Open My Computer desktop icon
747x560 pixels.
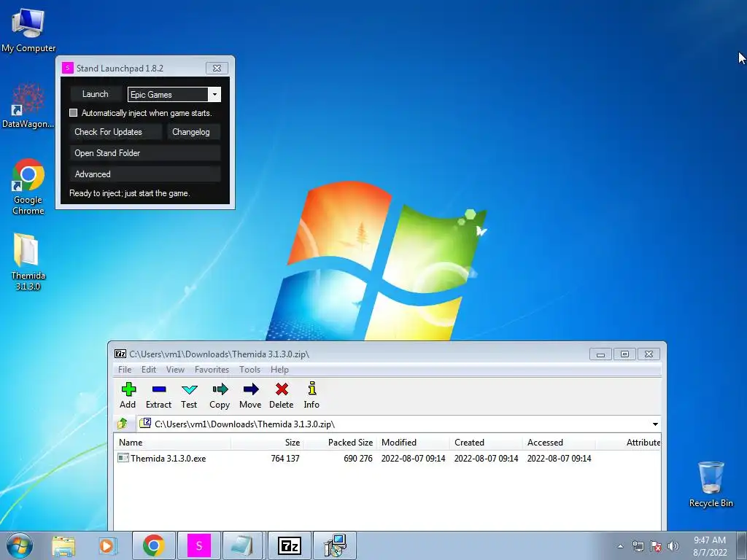point(28,31)
